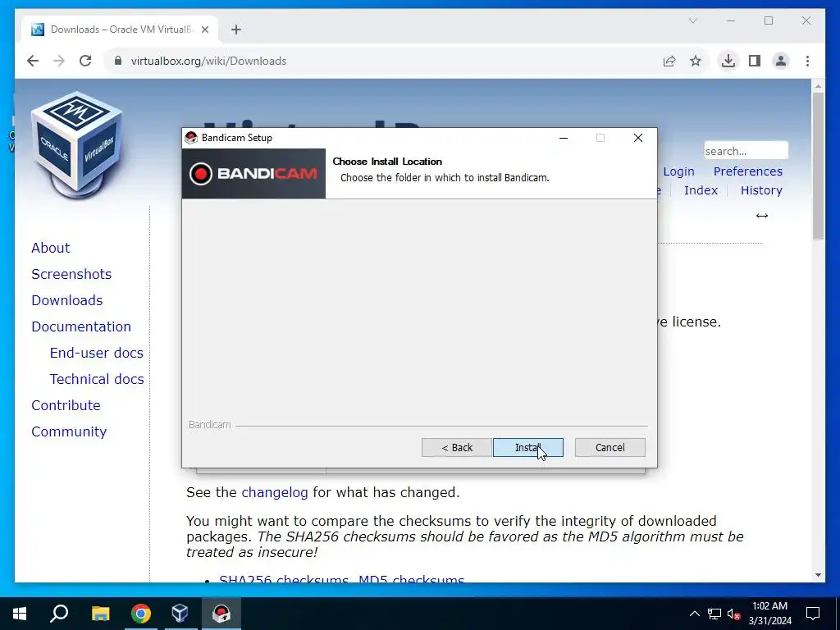Open the Contribute sidebar link

(66, 405)
